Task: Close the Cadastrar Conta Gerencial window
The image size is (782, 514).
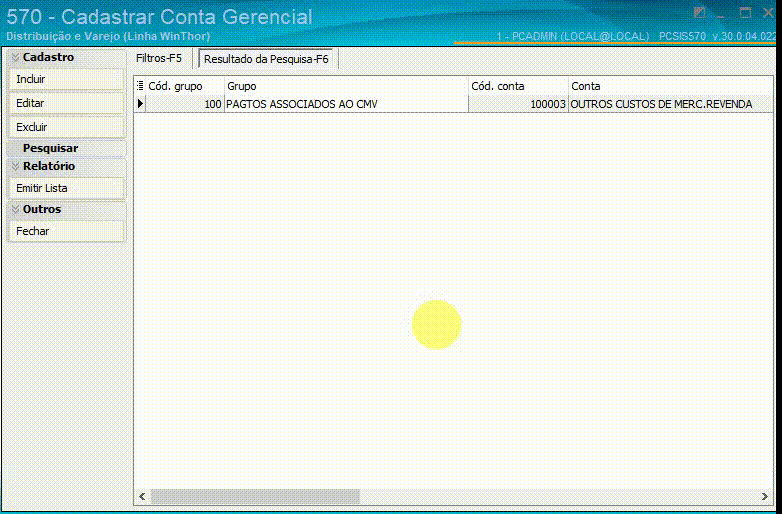Action: (769, 13)
